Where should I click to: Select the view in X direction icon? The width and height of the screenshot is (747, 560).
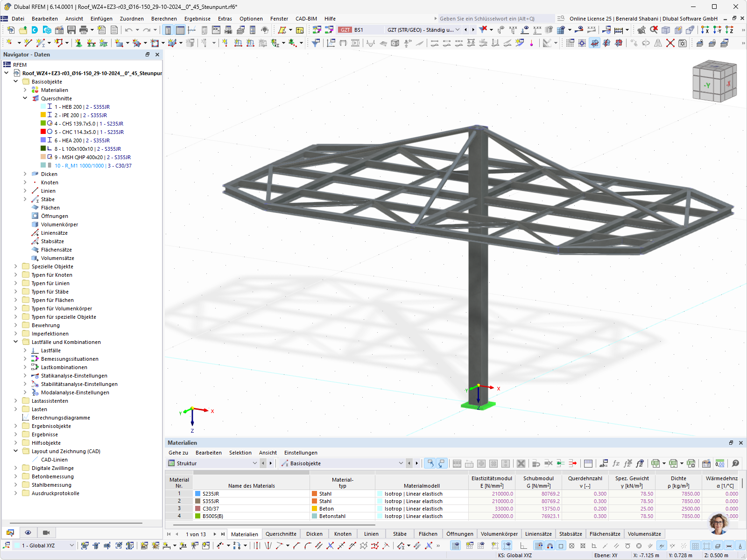(x=704, y=30)
